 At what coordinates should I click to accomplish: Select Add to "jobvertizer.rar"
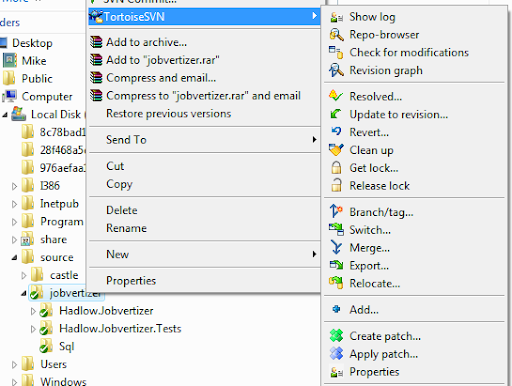coord(205,60)
